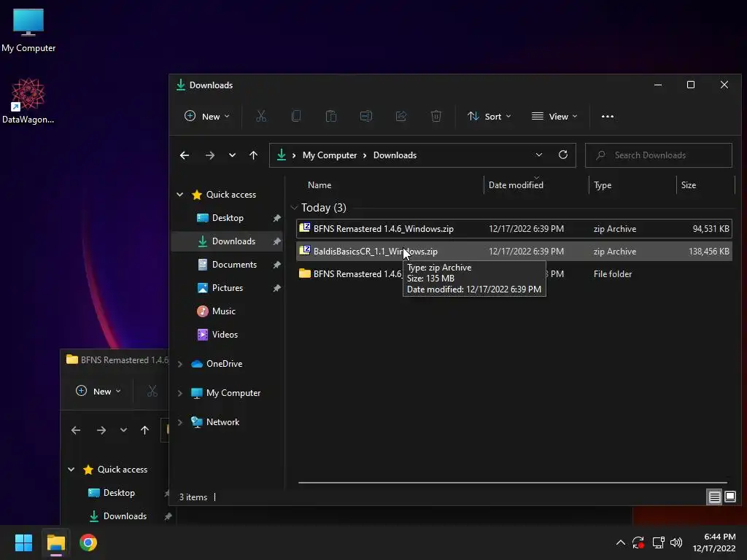Viewport: 747px width, 560px height.
Task: Go forward in the Downloads window
Action: 209,155
